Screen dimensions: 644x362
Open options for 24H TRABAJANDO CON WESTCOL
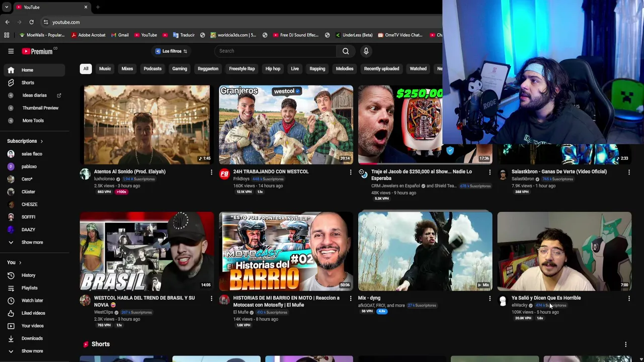pyautogui.click(x=351, y=172)
